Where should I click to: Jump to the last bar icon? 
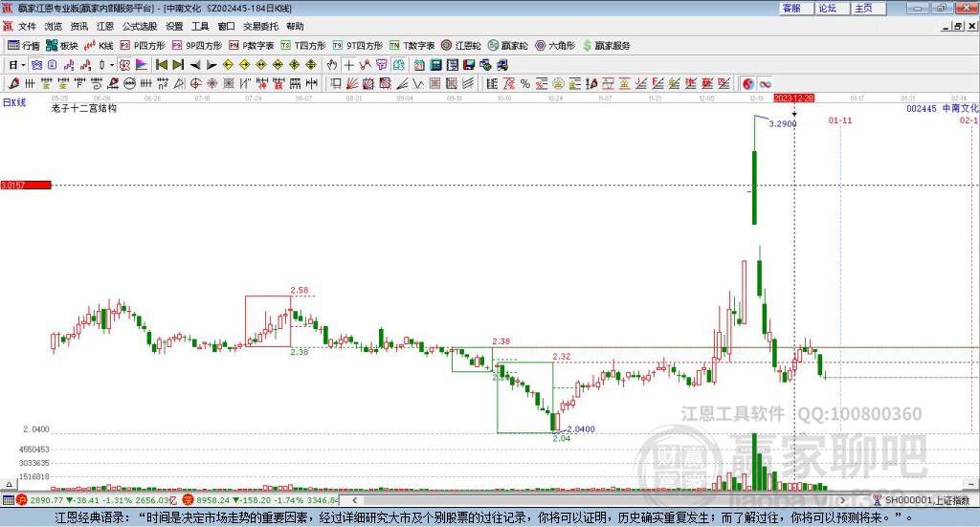(x=178, y=65)
